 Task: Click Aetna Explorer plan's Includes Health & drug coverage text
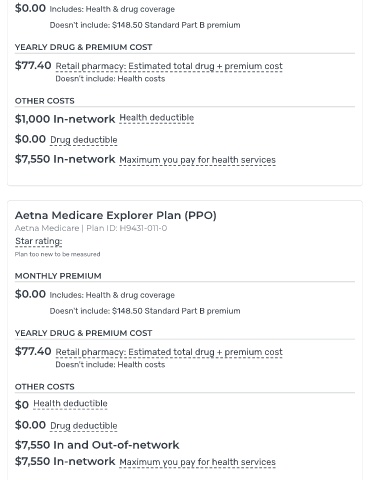click(112, 295)
